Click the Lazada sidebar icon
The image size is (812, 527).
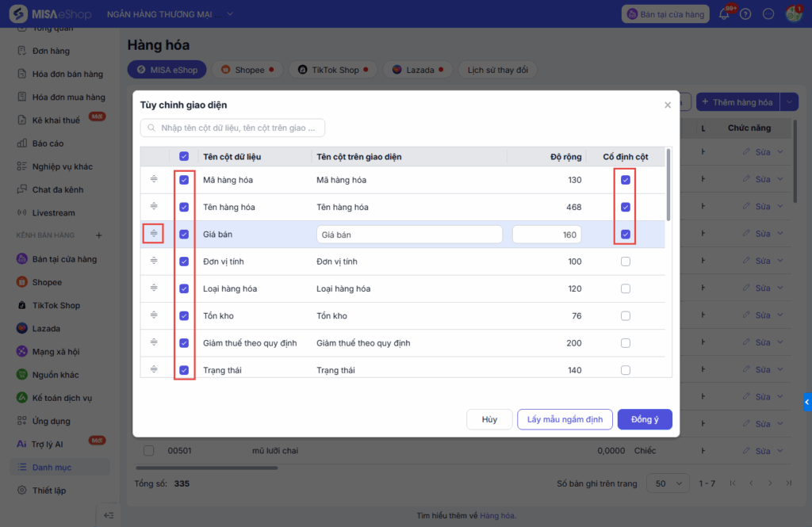(22, 328)
